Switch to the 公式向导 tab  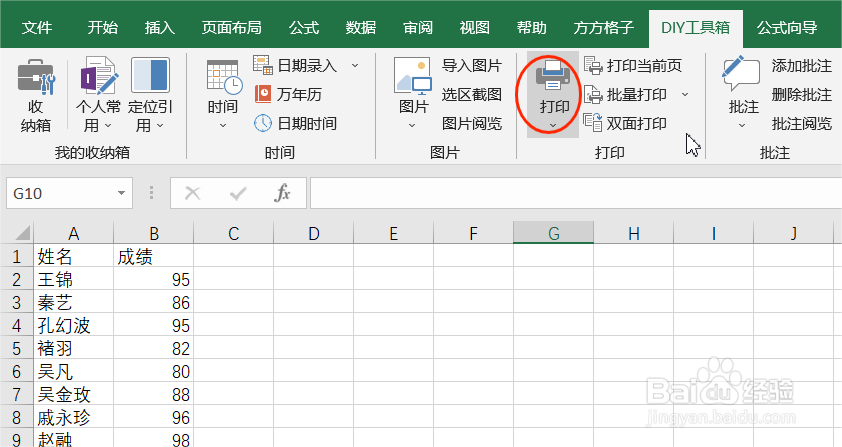pos(787,27)
